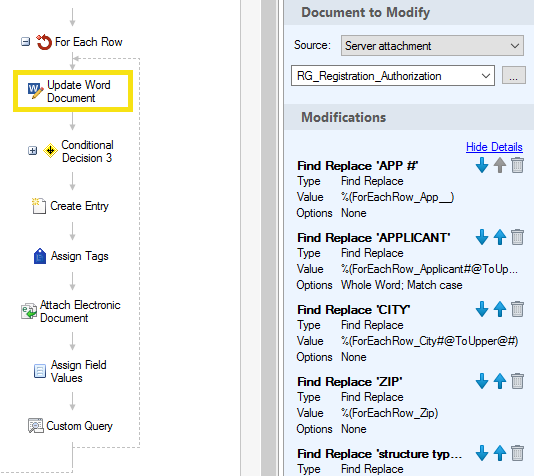
Task: Select the Assign Tags activity icon
Action: click(x=40, y=256)
